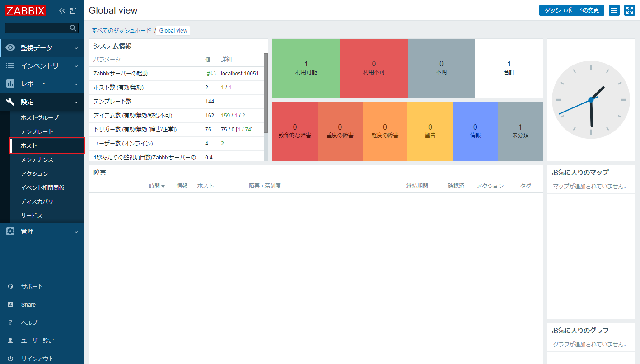Click the question mark ヘルプ icon
This screenshot has height=364, width=640.
click(10, 322)
